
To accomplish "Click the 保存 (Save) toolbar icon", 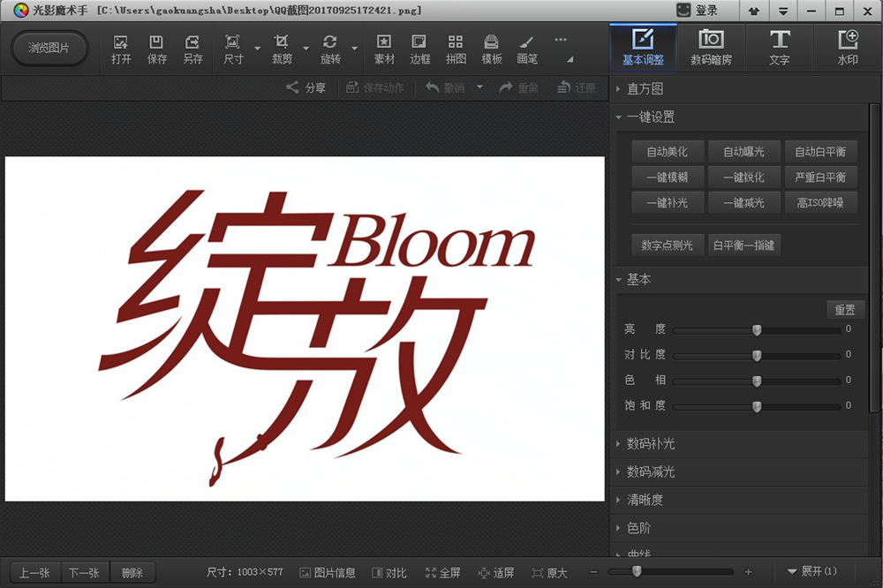I will [x=156, y=49].
